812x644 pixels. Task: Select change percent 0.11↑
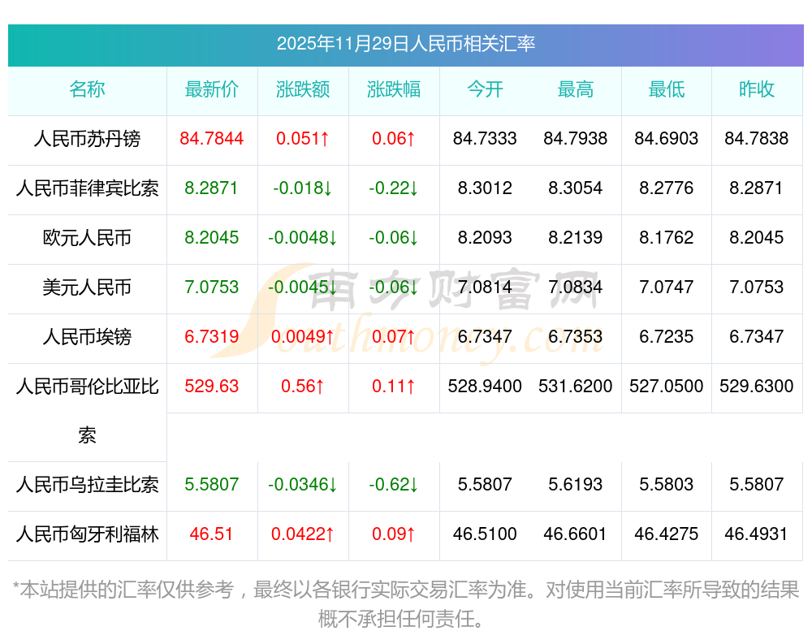click(394, 386)
